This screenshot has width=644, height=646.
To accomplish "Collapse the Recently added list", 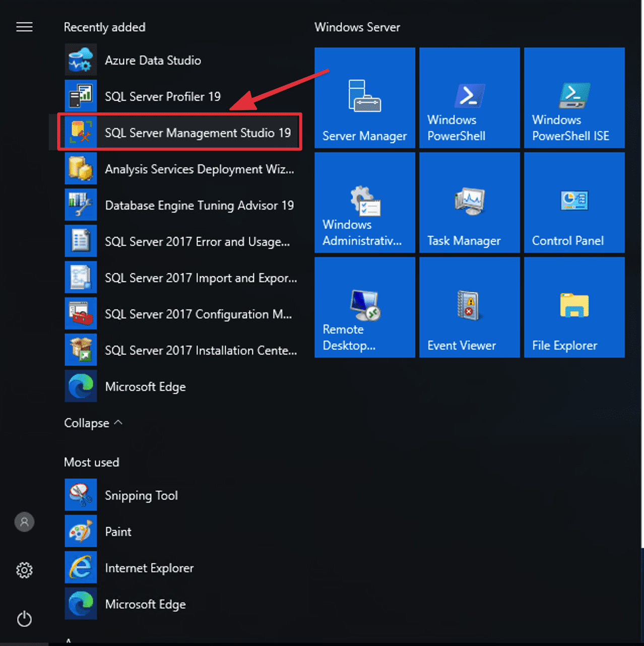I will (93, 423).
